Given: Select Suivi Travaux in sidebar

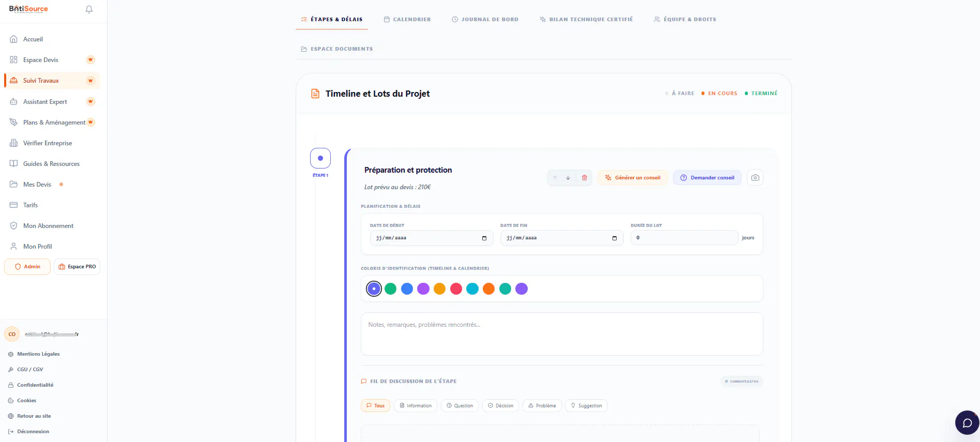Looking at the screenshot, I should 52,81.
